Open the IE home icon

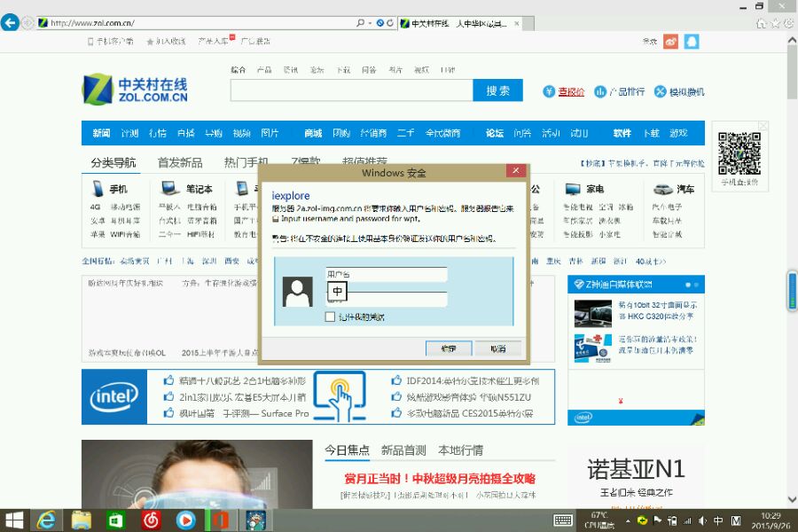pyautogui.click(x=761, y=23)
